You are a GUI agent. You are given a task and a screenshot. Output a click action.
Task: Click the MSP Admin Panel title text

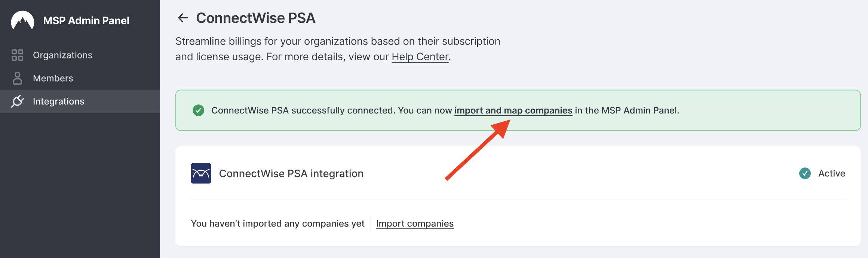[x=86, y=21]
